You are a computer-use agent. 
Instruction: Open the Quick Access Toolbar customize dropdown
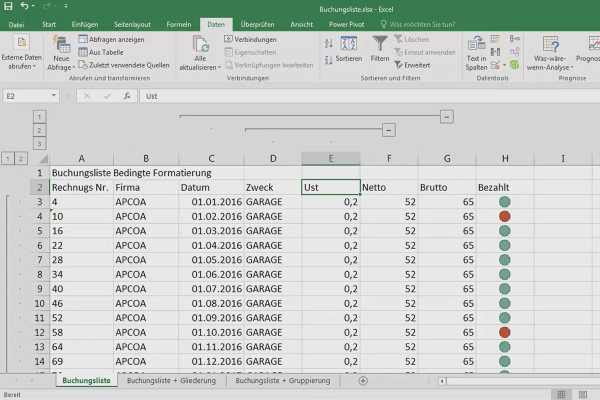[x=66, y=6]
